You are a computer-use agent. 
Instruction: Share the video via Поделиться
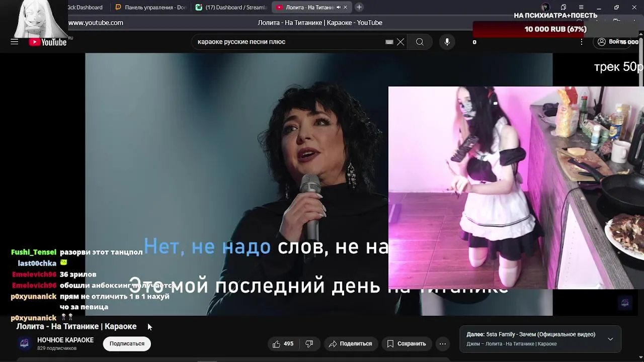tap(350, 344)
